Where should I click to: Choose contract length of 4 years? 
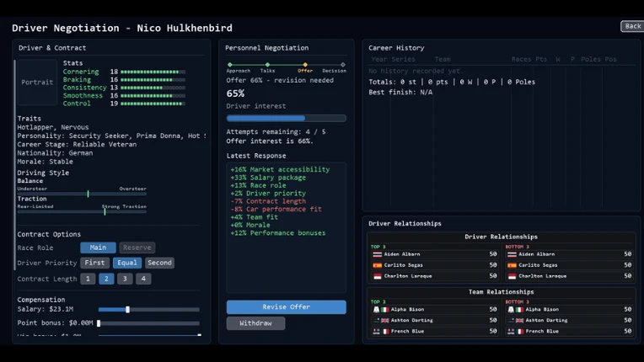(143, 279)
